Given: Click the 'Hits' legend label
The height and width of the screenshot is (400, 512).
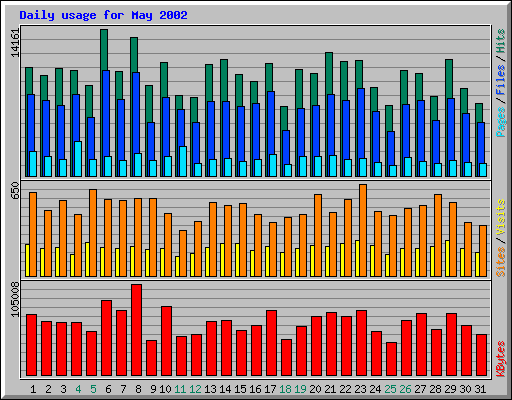Looking at the screenshot, I should click(x=501, y=41).
